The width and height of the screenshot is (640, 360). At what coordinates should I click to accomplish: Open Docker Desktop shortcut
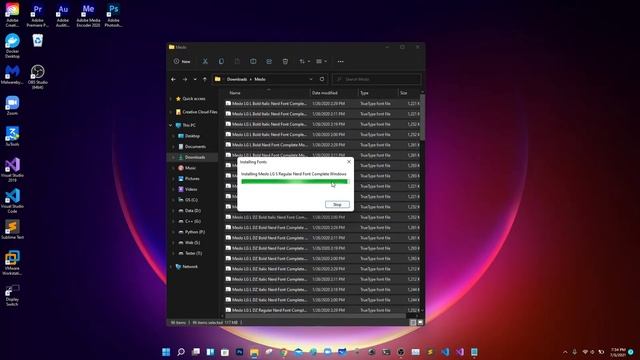coord(12,46)
